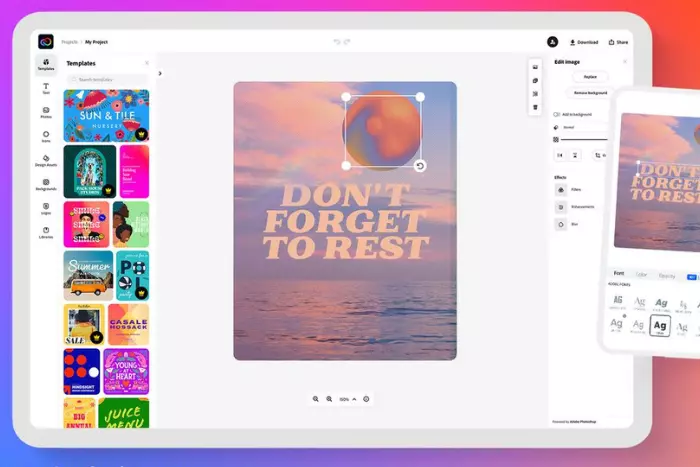Viewport: 700px width, 467px height.
Task: Open the Juice Menu template
Action: click(124, 413)
